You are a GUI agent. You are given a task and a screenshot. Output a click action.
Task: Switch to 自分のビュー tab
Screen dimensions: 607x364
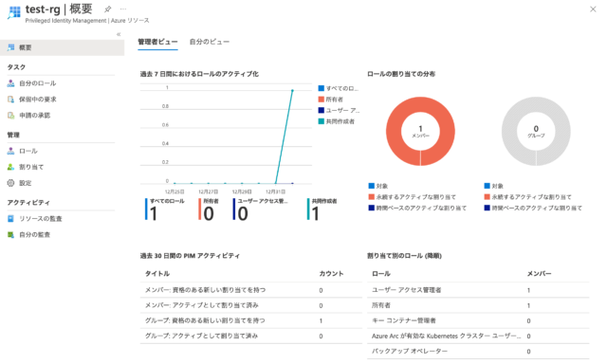[x=210, y=42]
